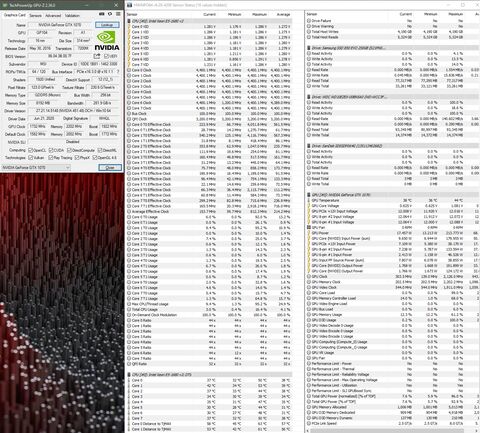Viewport: 480px width, 433px height.
Task: Click the Bus Clock row icon
Action: [x=129, y=114]
